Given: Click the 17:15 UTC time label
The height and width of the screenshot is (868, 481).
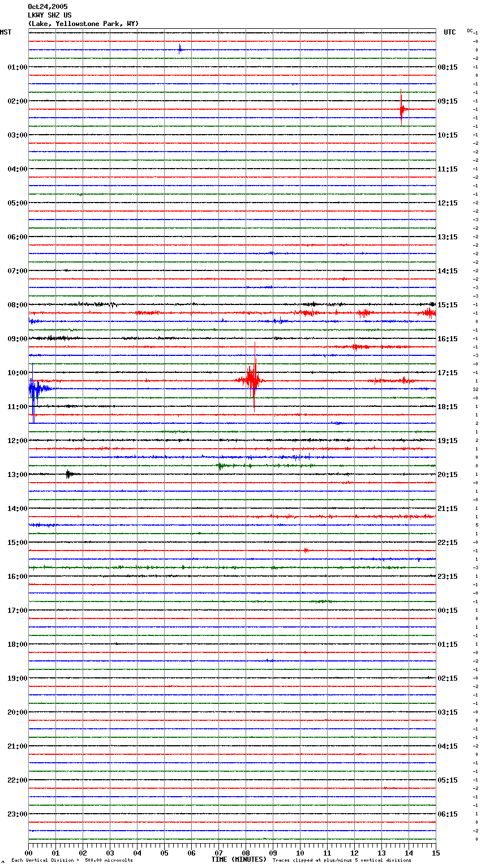Looking at the screenshot, I should [x=448, y=373].
